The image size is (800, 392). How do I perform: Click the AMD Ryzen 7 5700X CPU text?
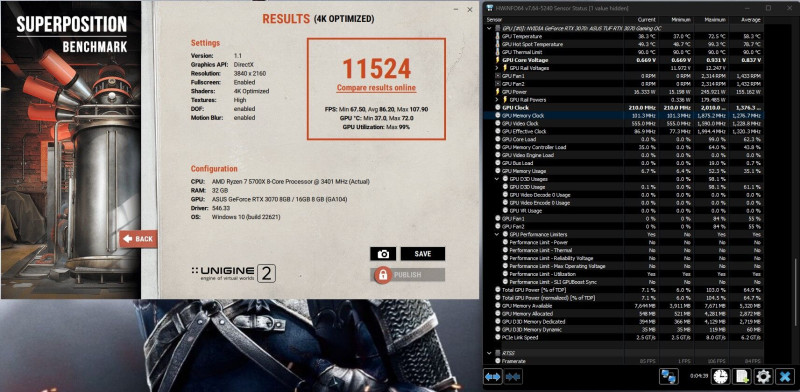pyautogui.click(x=290, y=182)
